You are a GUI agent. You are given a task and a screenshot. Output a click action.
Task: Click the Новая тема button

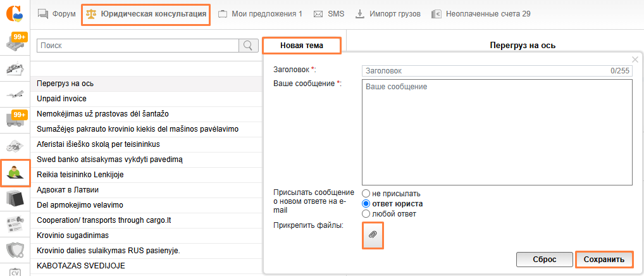(302, 46)
